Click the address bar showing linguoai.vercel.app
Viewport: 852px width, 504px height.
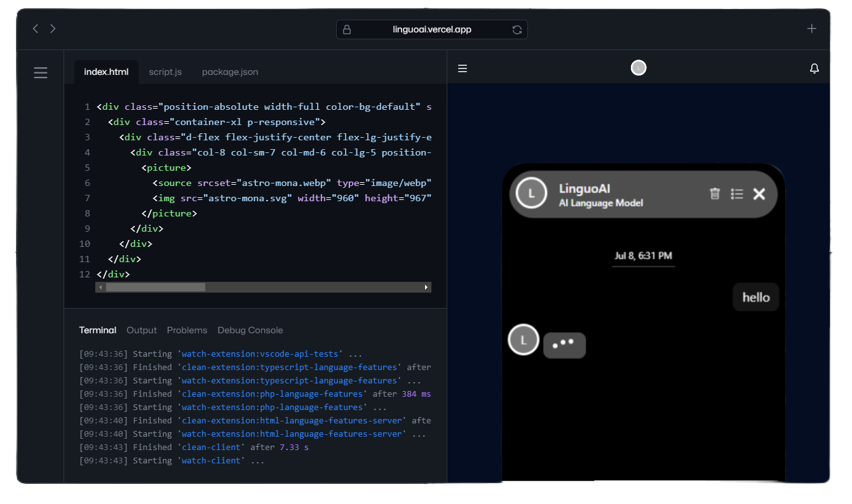click(x=432, y=29)
